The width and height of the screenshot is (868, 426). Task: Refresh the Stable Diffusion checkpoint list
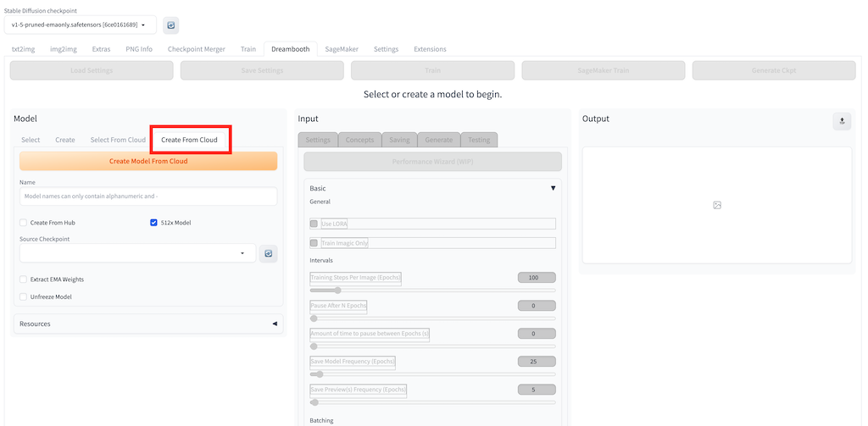coord(170,25)
